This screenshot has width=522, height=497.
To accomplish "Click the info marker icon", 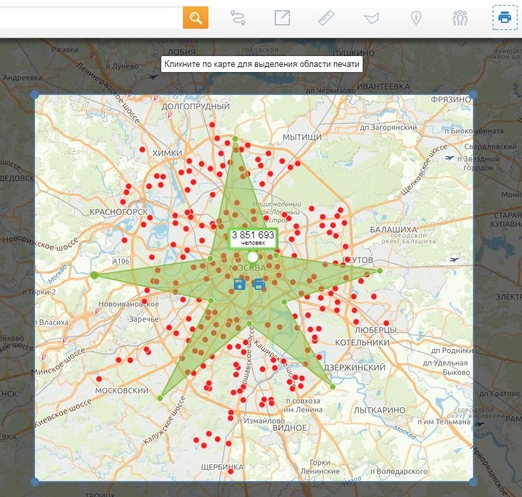I will (x=416, y=18).
